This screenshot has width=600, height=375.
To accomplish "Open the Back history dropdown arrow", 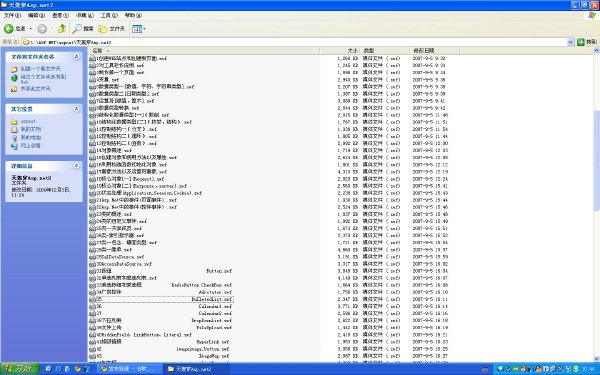I will [x=31, y=29].
